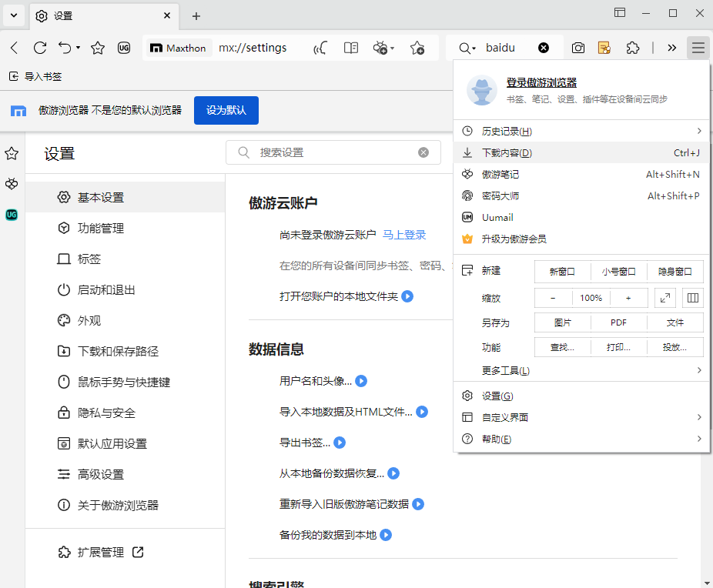The image size is (713, 588).
Task: Increase zoom with the plus button
Action: point(628,298)
